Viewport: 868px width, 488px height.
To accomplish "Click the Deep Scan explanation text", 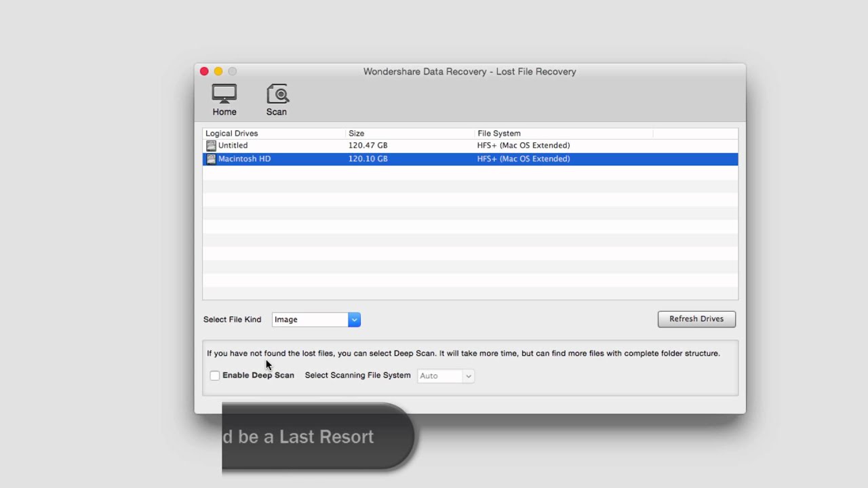I will point(463,353).
